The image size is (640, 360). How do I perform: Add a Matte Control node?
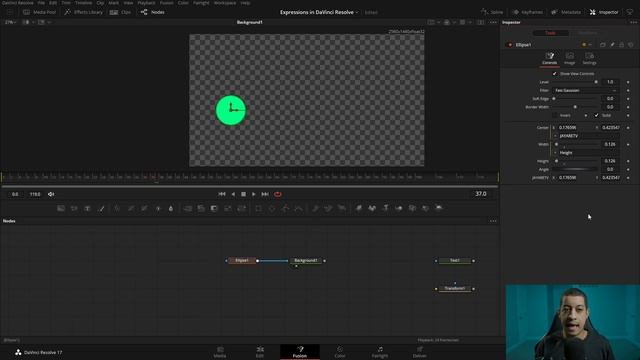coord(214,209)
